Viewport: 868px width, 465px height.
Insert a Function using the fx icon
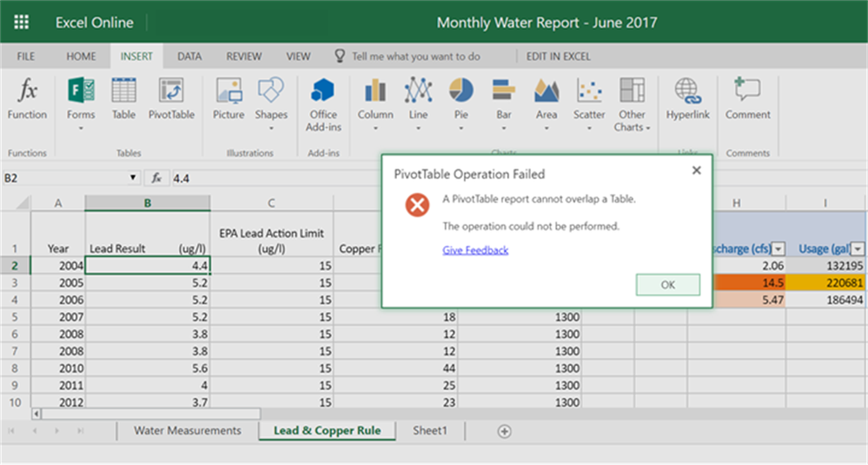point(27,99)
